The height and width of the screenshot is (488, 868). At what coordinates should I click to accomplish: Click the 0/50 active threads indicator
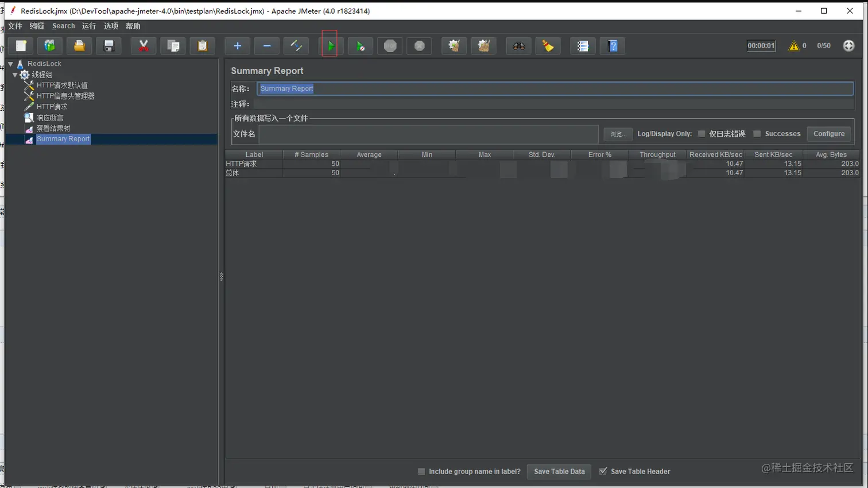point(823,46)
